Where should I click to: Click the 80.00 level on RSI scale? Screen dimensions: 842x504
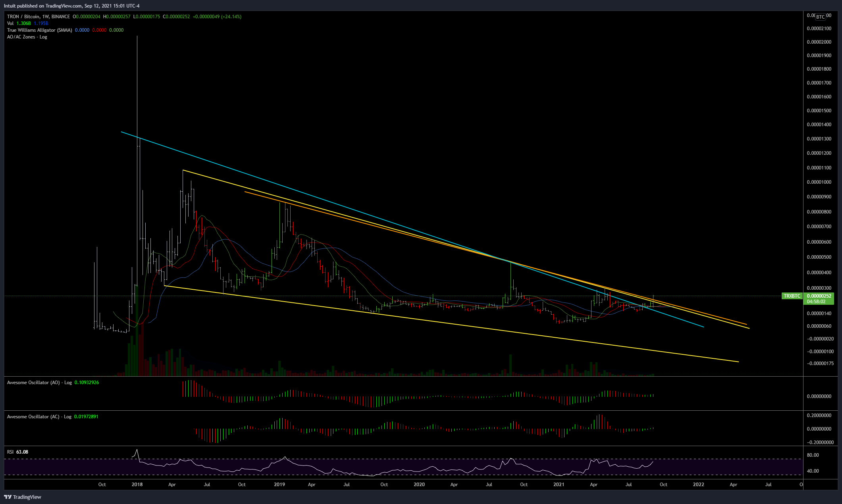[x=813, y=455]
